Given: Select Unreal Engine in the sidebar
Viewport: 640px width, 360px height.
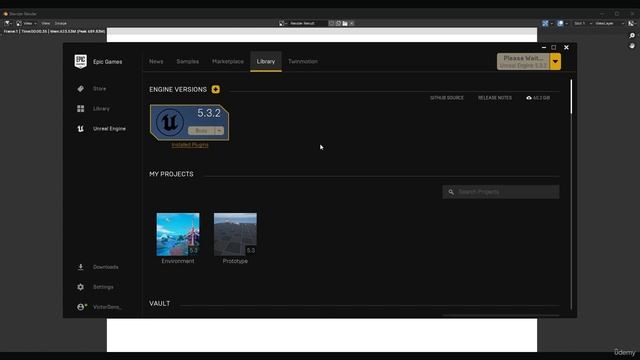Looking at the screenshot, I should [x=109, y=129].
